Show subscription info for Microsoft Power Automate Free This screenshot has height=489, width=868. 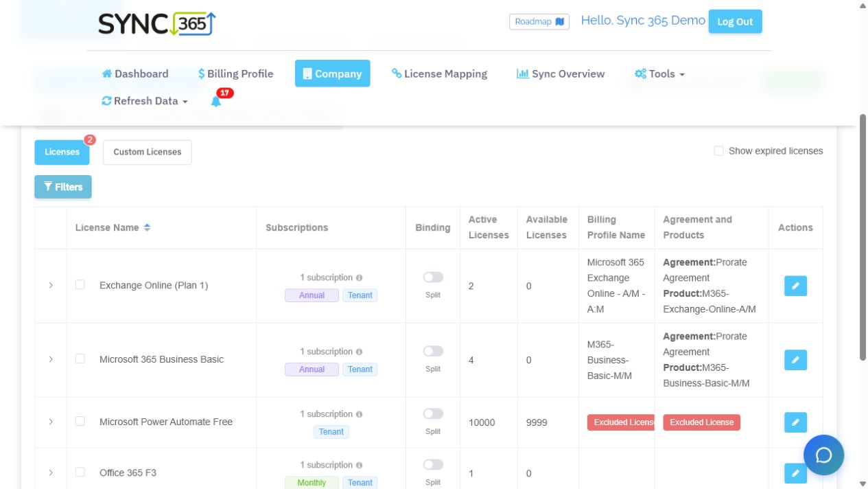click(x=359, y=414)
